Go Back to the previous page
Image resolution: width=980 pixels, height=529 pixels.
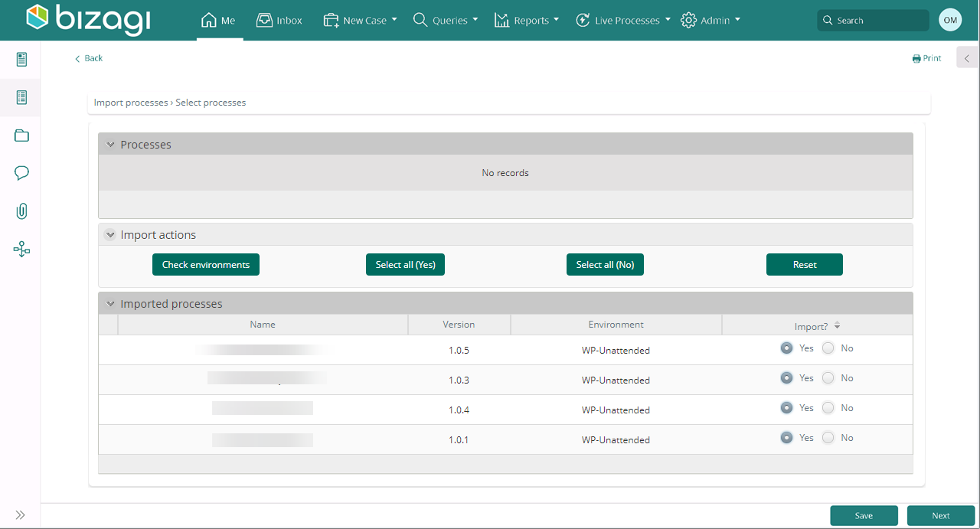(x=89, y=58)
